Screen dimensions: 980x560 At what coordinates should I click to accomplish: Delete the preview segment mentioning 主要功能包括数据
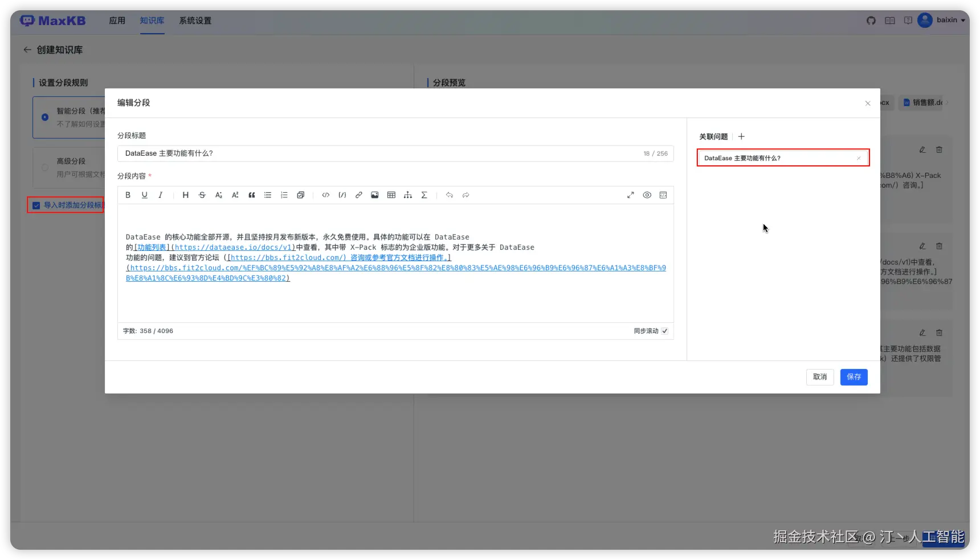[939, 332]
